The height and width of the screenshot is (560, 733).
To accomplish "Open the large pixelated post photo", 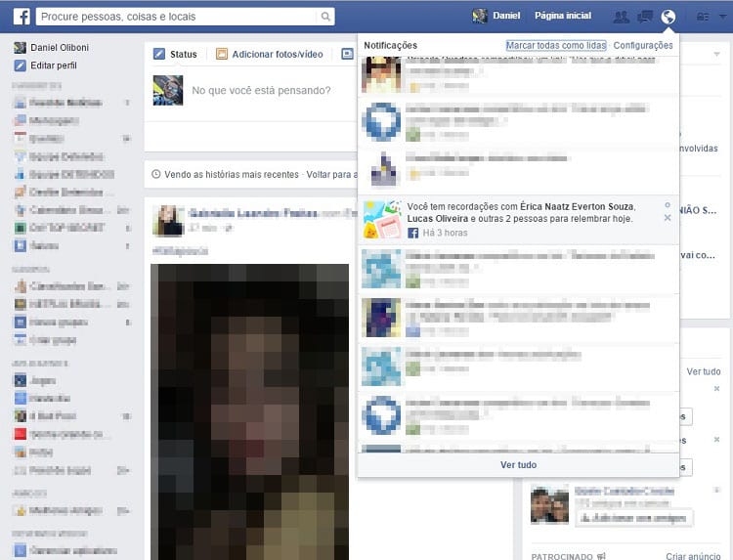I will coord(249,411).
